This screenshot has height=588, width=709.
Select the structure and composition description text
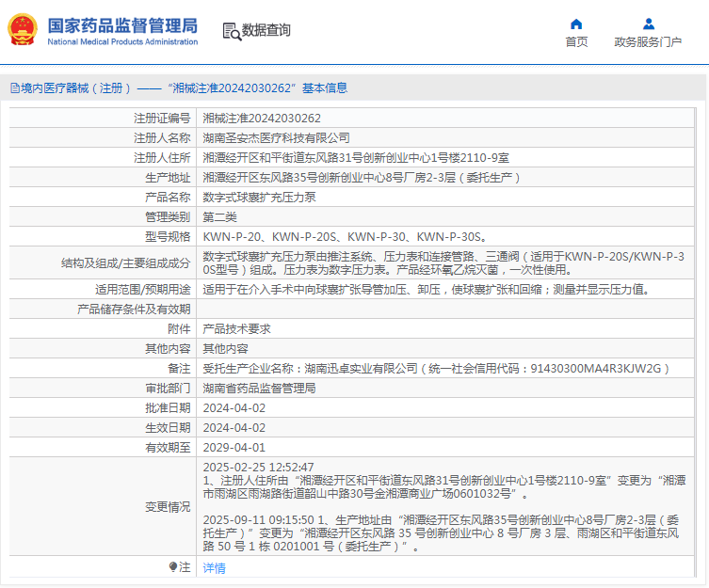tap(443, 263)
